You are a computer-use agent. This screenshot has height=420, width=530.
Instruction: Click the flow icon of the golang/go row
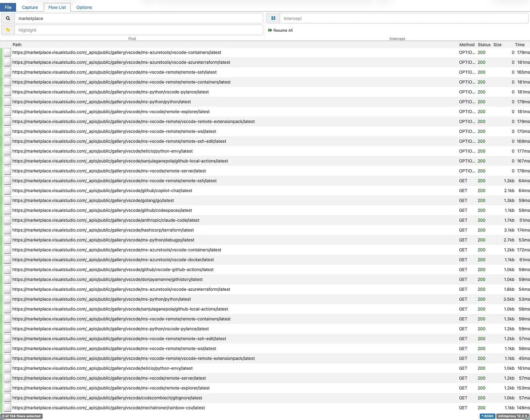[7, 200]
